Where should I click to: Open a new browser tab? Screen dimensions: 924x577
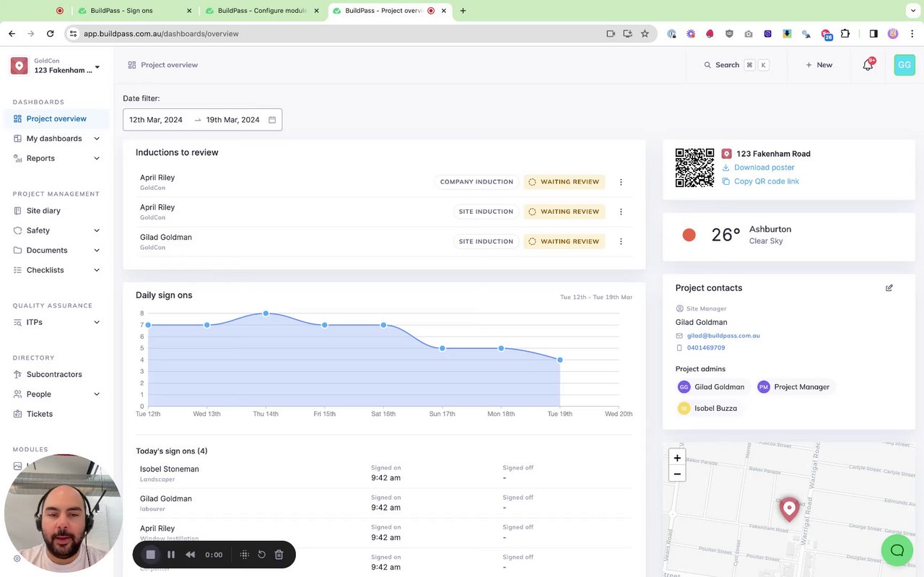point(463,11)
